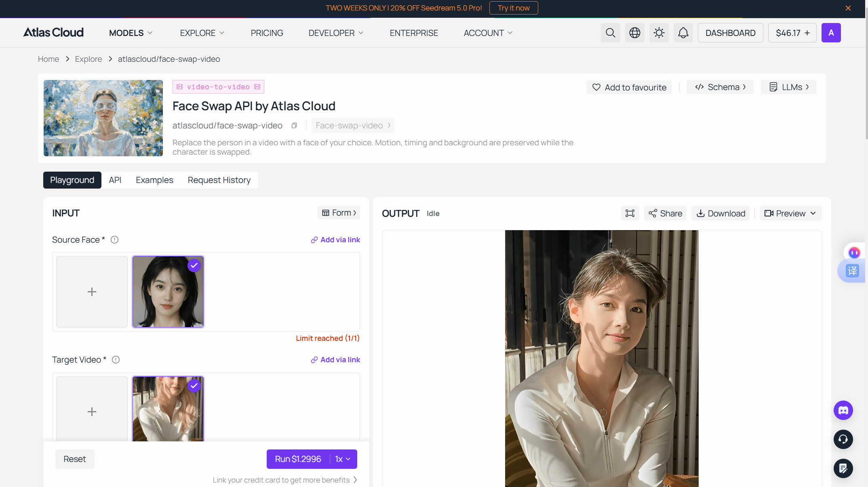This screenshot has height=487, width=868.
Task: Expand EXPLORE menu
Action: (202, 33)
